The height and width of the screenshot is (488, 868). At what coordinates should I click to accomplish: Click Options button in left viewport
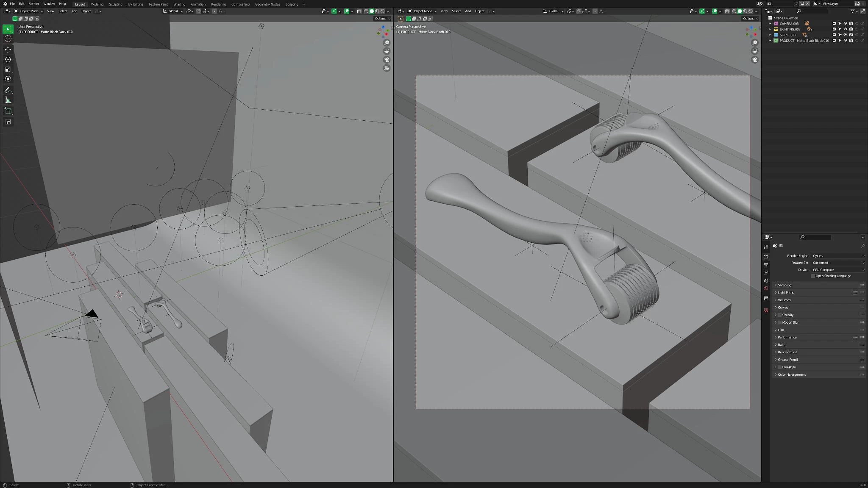(382, 19)
